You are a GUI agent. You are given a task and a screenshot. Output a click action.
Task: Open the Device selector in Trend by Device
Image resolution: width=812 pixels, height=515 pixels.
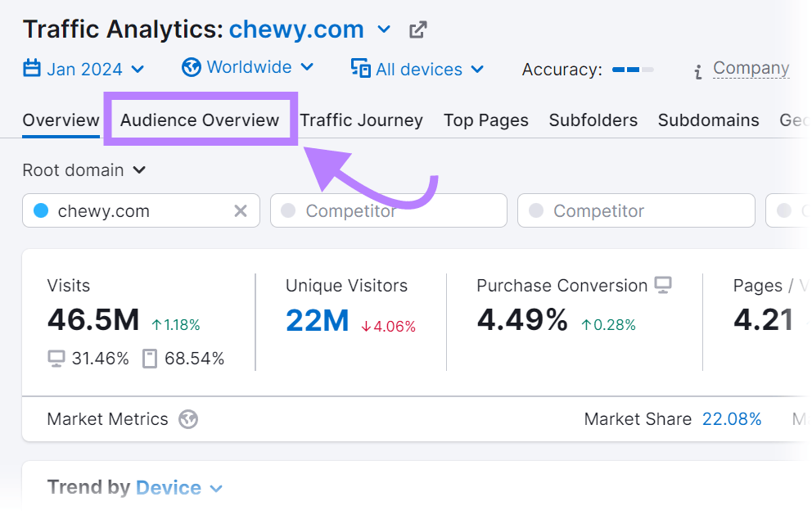(x=177, y=487)
